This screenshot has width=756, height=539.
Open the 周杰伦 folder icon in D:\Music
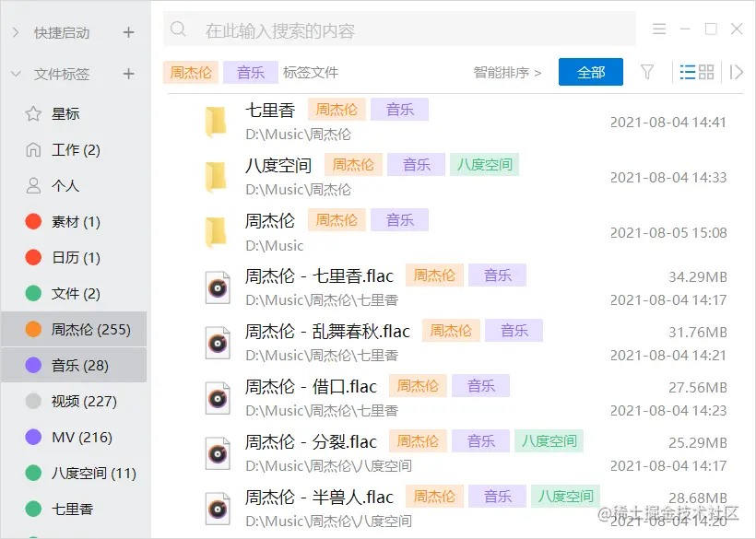(216, 233)
